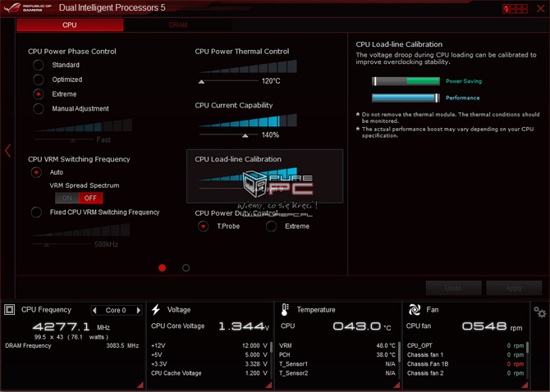
Task: Click the T_Sensor1 row
Action: click(337, 364)
